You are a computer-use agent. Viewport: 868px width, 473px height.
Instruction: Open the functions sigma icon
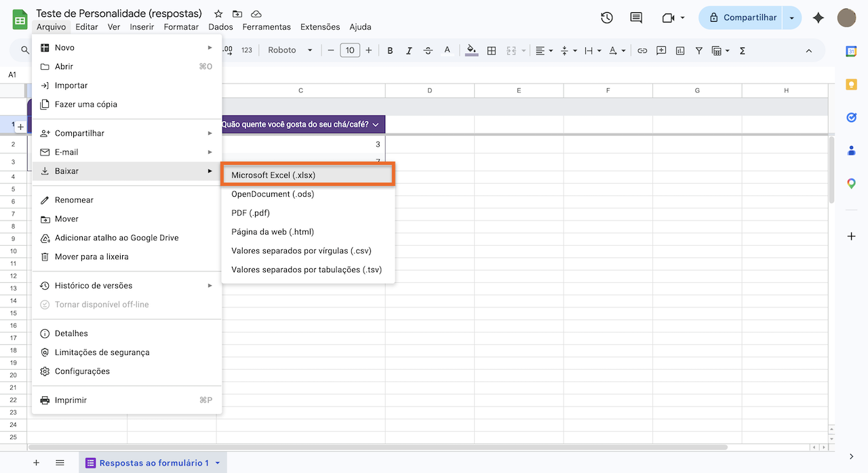click(x=743, y=50)
